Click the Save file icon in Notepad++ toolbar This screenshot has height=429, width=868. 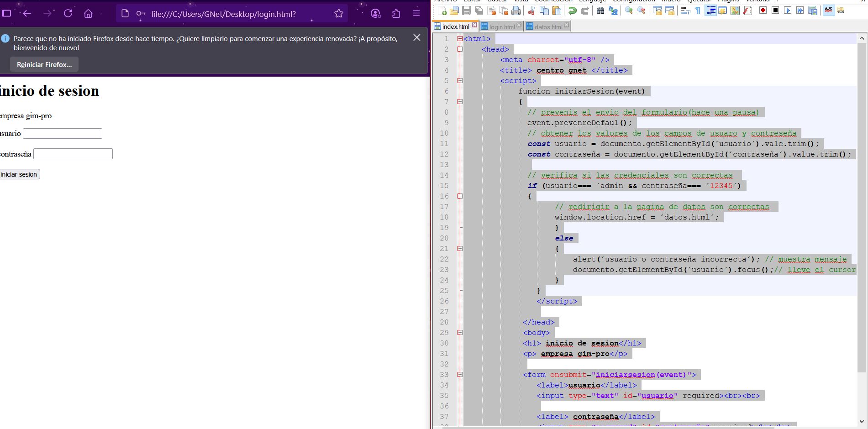click(466, 10)
